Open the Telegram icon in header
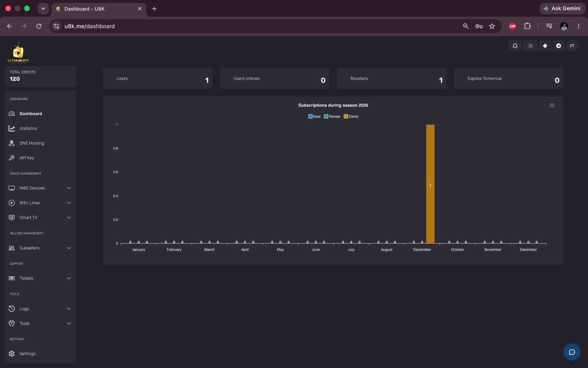The image size is (588, 368). [559, 46]
